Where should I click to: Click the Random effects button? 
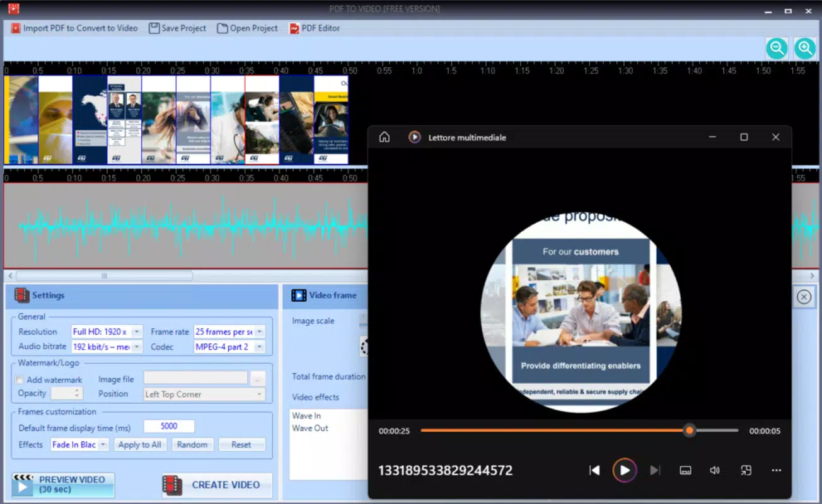pos(192,444)
